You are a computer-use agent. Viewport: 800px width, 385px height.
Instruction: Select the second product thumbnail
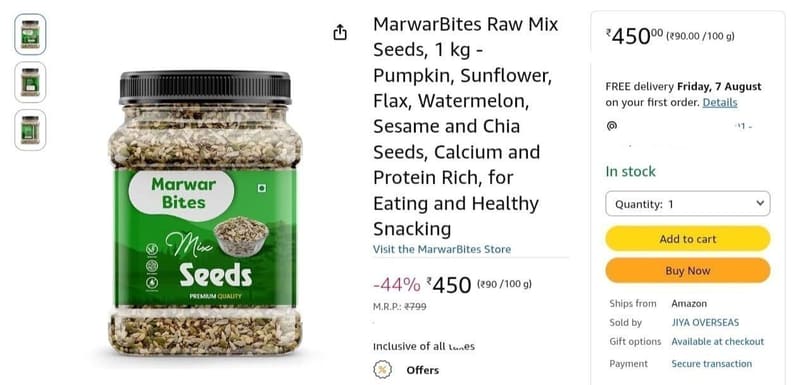point(30,82)
